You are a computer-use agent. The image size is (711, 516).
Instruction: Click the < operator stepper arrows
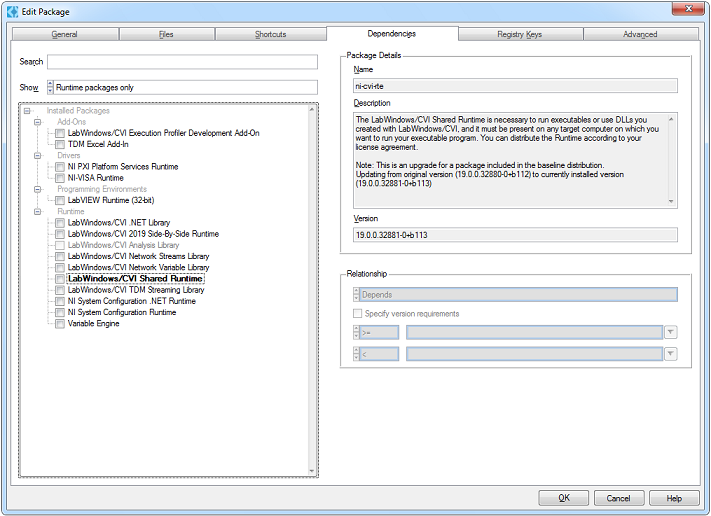356,354
